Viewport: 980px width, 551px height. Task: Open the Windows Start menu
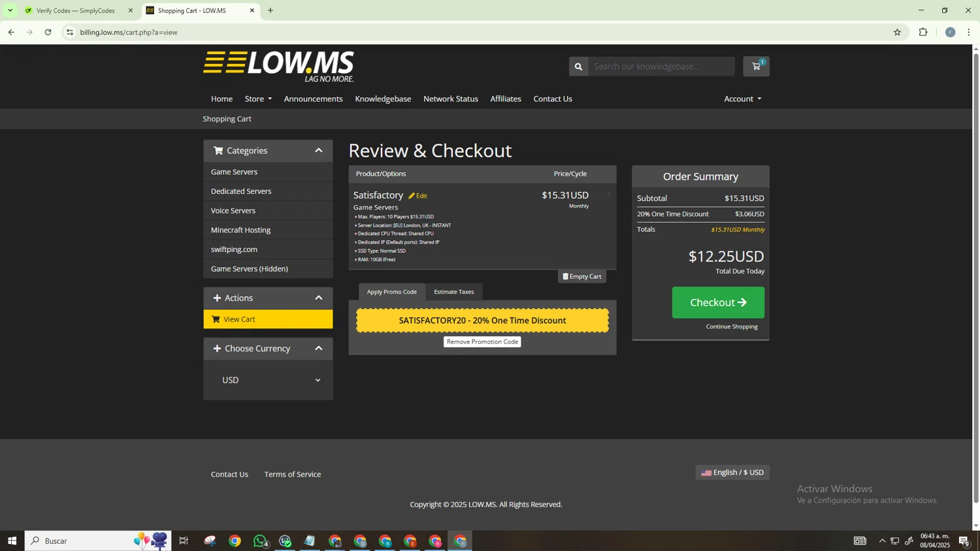tap(12, 541)
